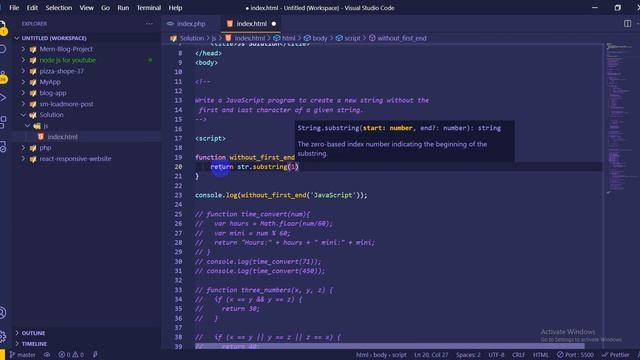640x360 pixels.
Task: Collapse the UNTITLED (WORKSPACE) section
Action: tap(54, 38)
